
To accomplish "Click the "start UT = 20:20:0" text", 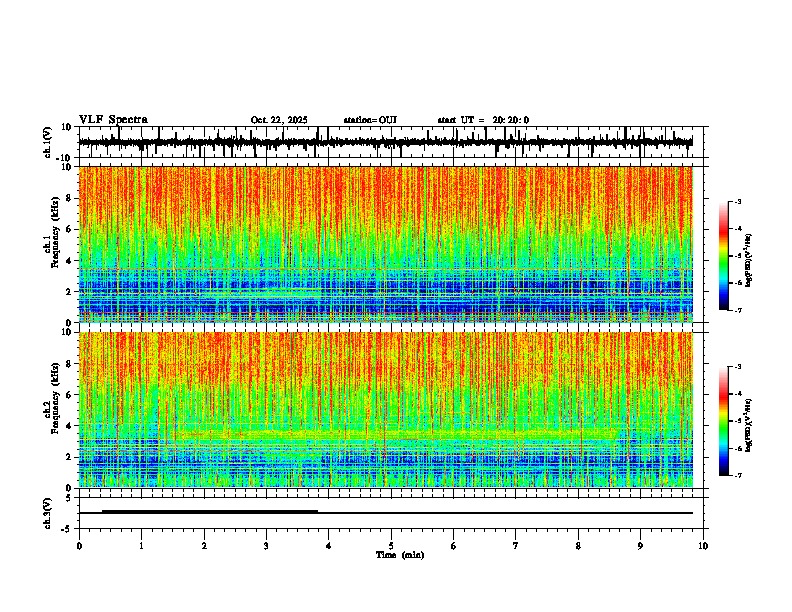I will 483,120.
